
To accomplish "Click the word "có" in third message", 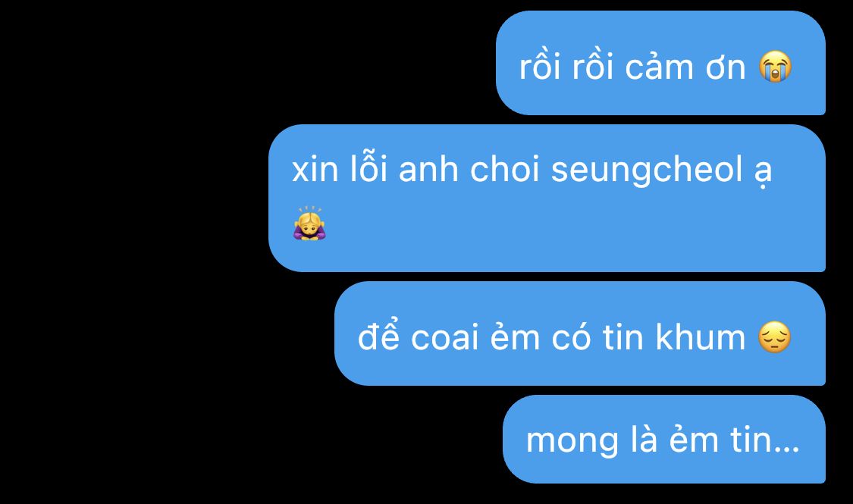I will [x=570, y=336].
